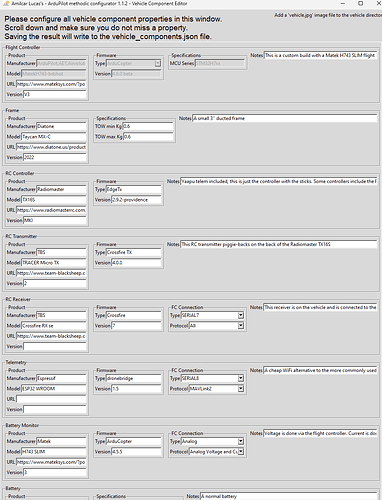Click RC Transmitter Model TRACER Micro TX field
Image resolution: width=382 pixels, height=500 pixels.
tap(54, 263)
